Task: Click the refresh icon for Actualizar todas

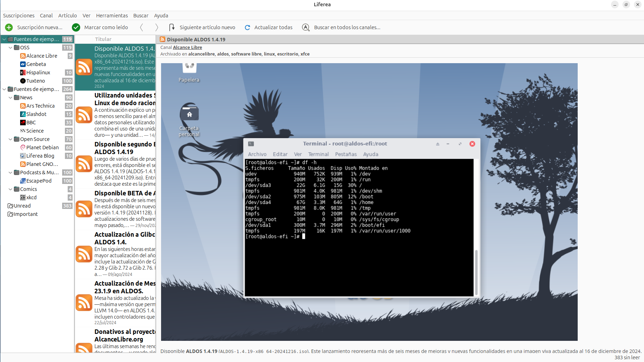Action: (248, 27)
